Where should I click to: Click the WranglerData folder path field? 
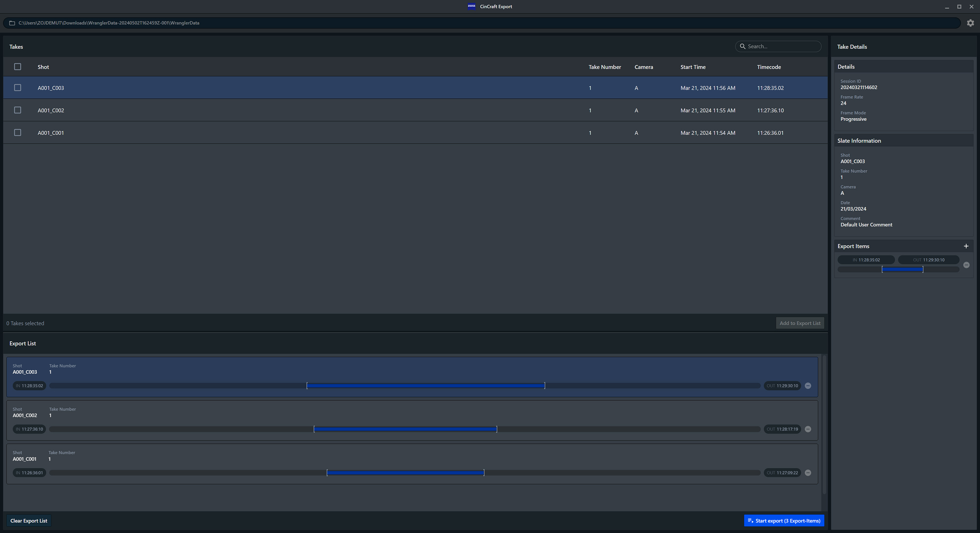[482, 23]
